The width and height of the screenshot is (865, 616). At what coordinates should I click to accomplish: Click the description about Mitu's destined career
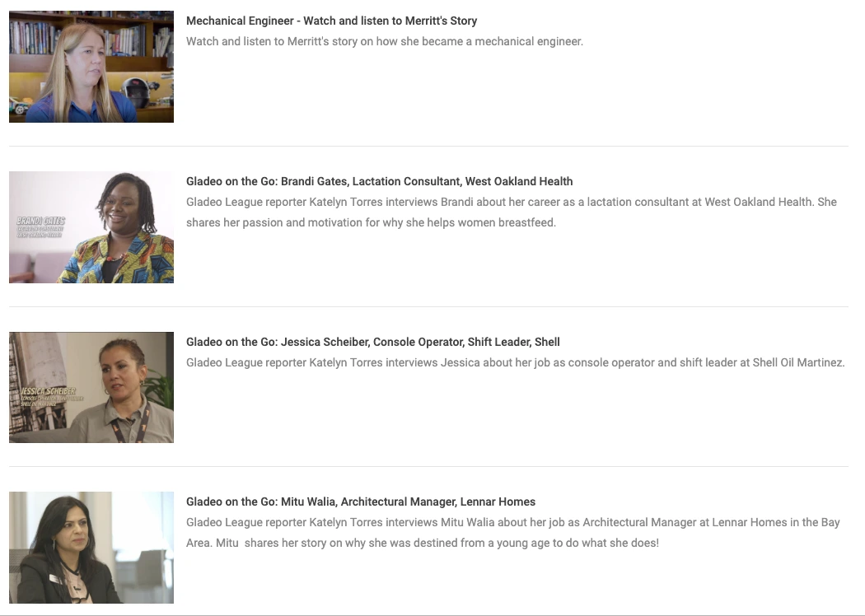(513, 533)
